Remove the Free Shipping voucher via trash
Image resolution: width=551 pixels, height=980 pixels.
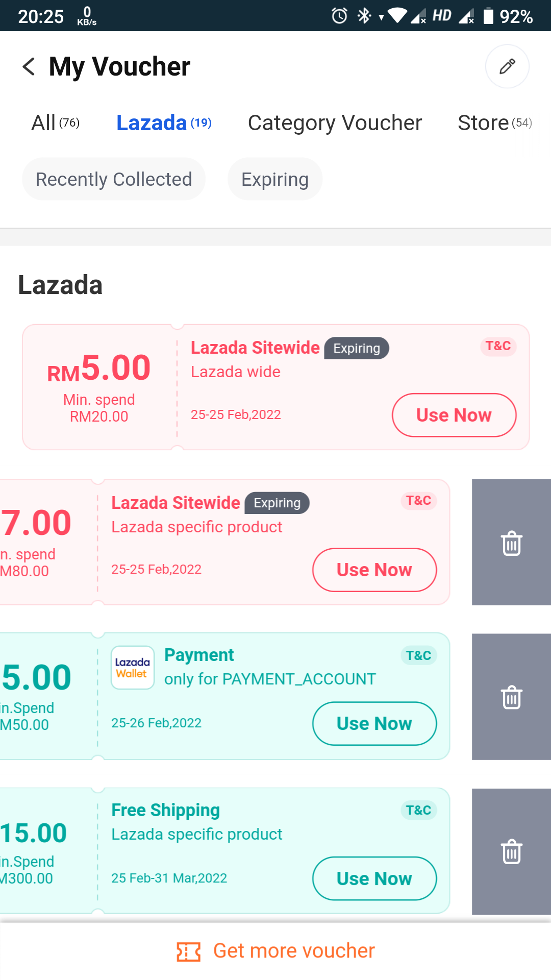point(511,851)
